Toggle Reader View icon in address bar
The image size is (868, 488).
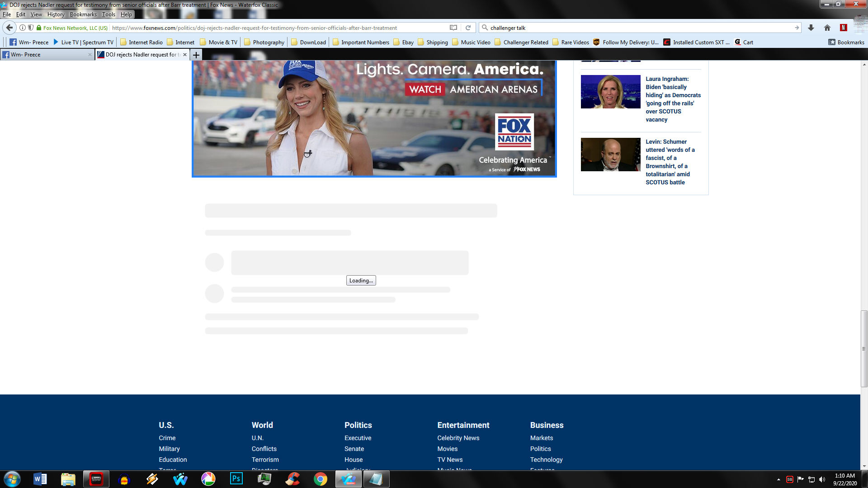click(x=453, y=28)
